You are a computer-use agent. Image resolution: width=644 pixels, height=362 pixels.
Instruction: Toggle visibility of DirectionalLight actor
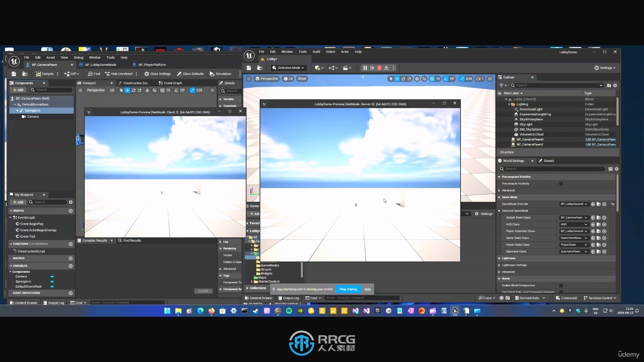[499, 109]
